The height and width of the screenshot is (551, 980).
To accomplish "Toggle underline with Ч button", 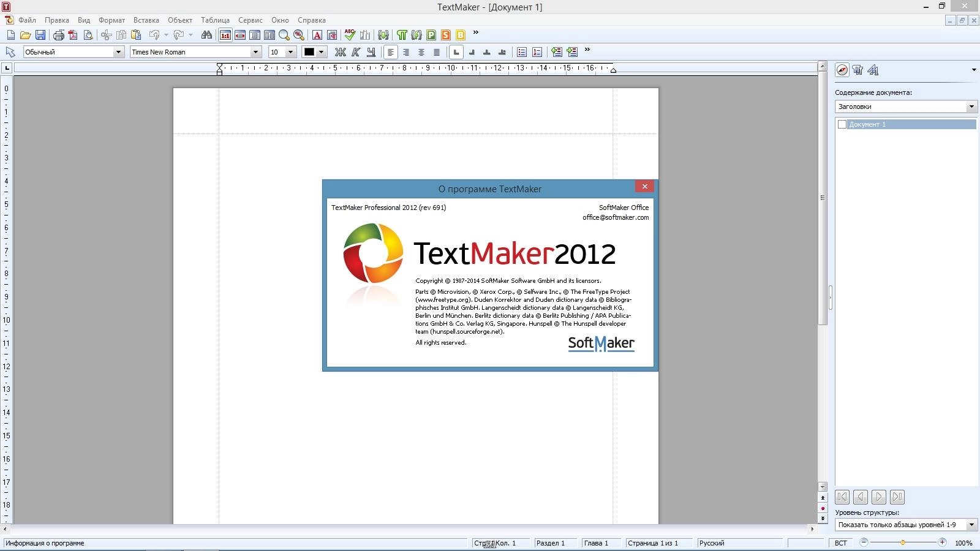I will tap(371, 52).
